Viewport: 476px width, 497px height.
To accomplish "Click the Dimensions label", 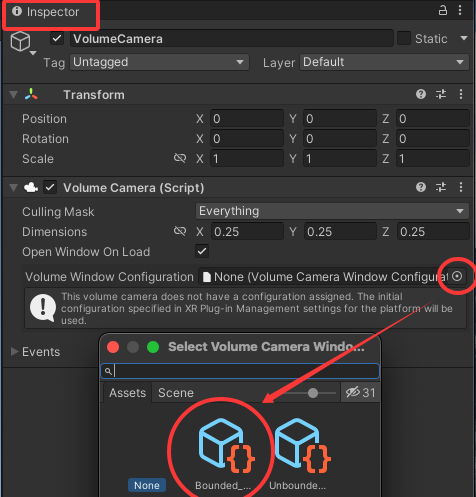I will coord(54,232).
